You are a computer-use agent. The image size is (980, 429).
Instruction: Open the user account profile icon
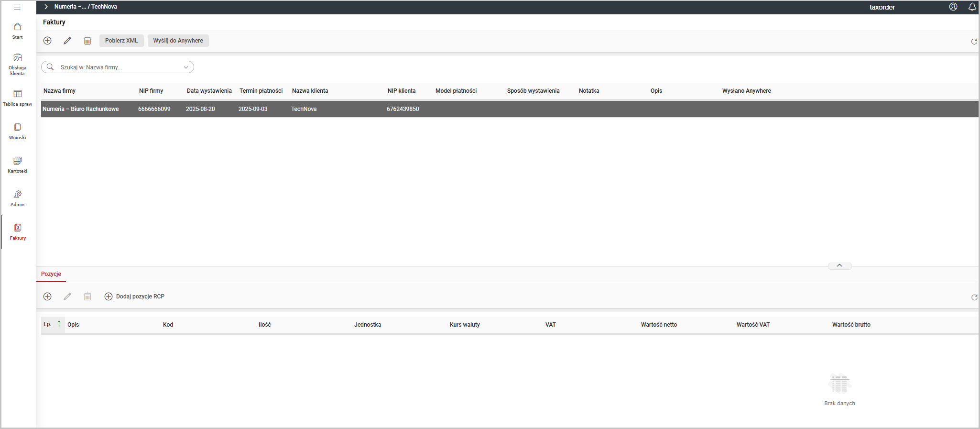click(953, 7)
